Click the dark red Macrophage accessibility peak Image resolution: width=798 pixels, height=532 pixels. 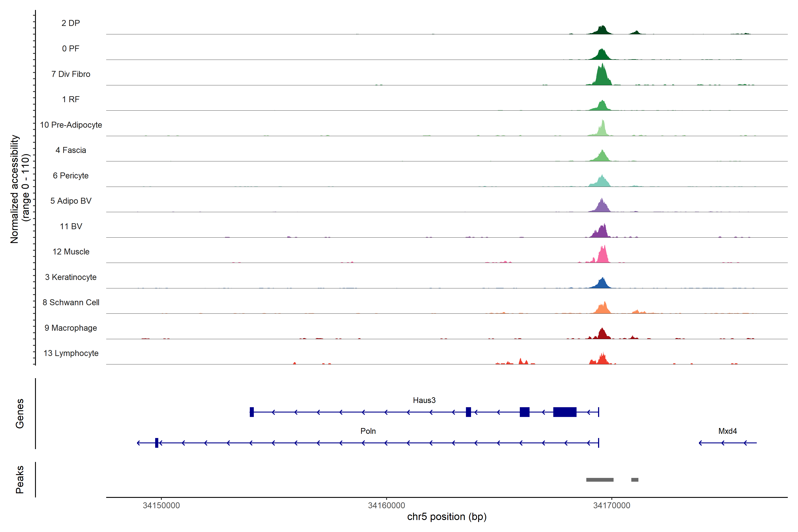pos(602,334)
